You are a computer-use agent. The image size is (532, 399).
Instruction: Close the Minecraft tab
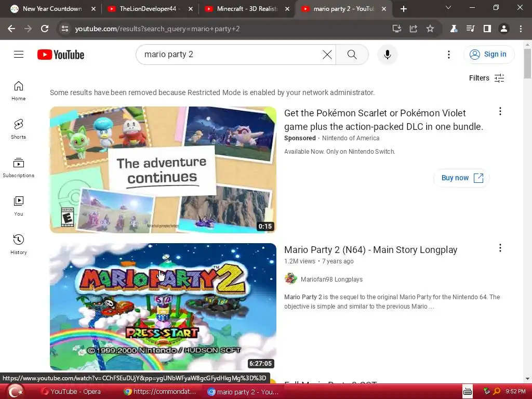287,9
